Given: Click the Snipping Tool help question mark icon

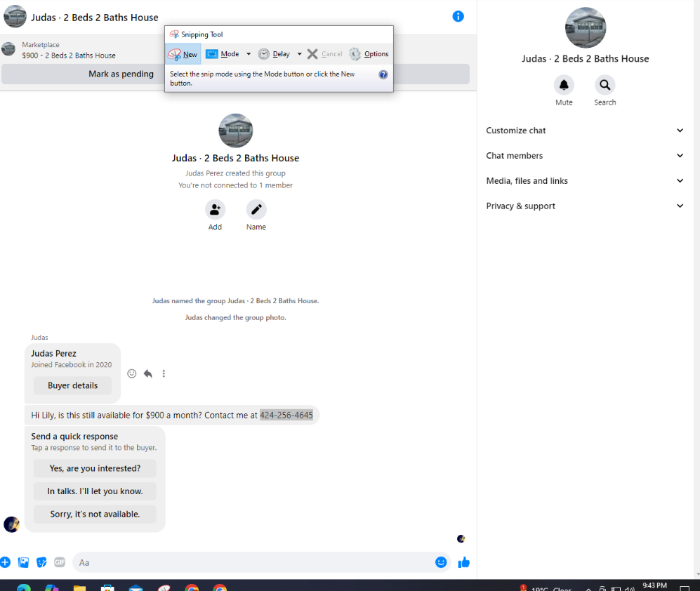Looking at the screenshot, I should pyautogui.click(x=383, y=74).
